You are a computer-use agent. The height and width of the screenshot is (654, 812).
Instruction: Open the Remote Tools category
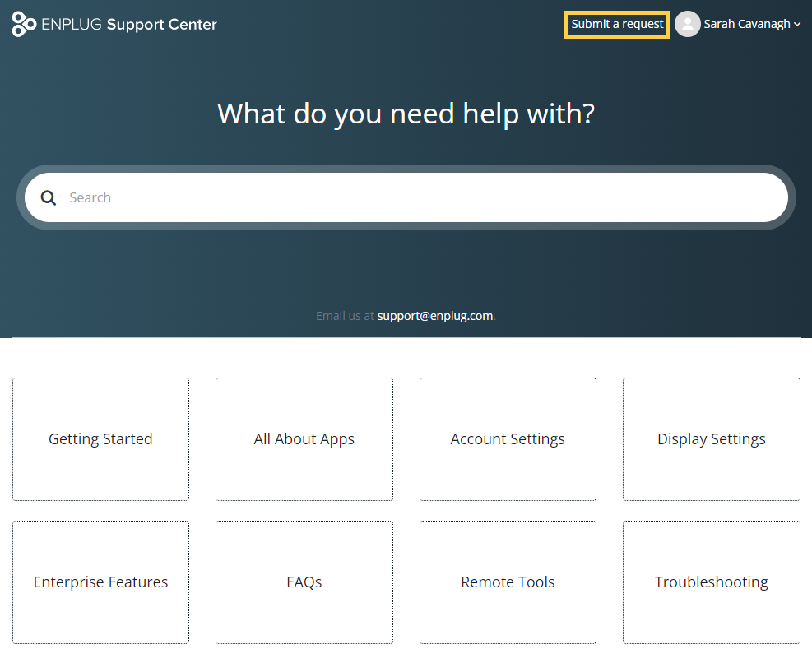coord(508,582)
